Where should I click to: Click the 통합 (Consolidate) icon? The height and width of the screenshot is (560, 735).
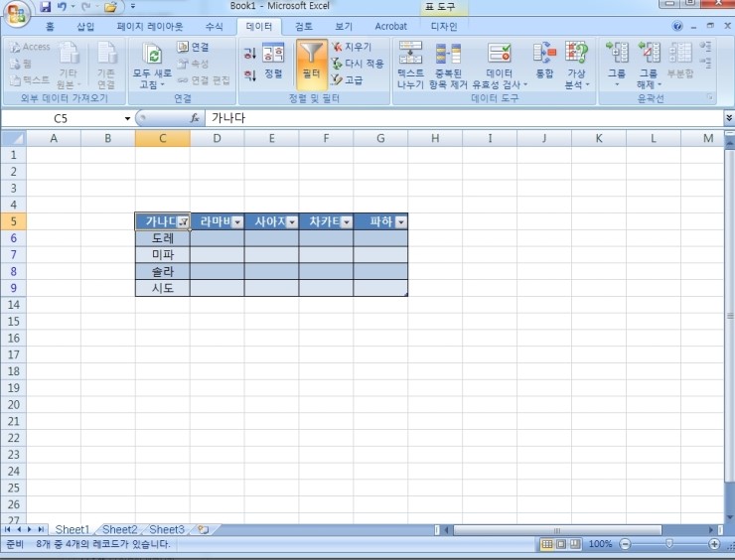point(543,62)
